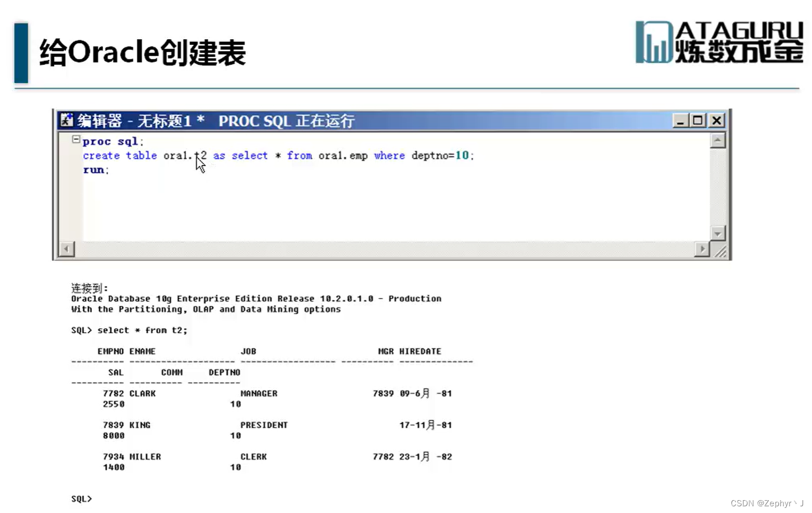Click the editor vertical scroll down arrow
Screen dimensions: 812x513
coord(717,233)
